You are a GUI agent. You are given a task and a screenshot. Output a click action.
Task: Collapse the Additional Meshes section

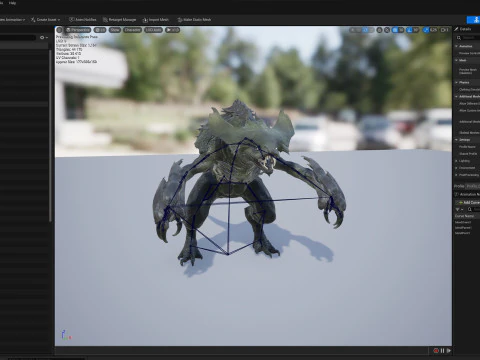[457, 97]
